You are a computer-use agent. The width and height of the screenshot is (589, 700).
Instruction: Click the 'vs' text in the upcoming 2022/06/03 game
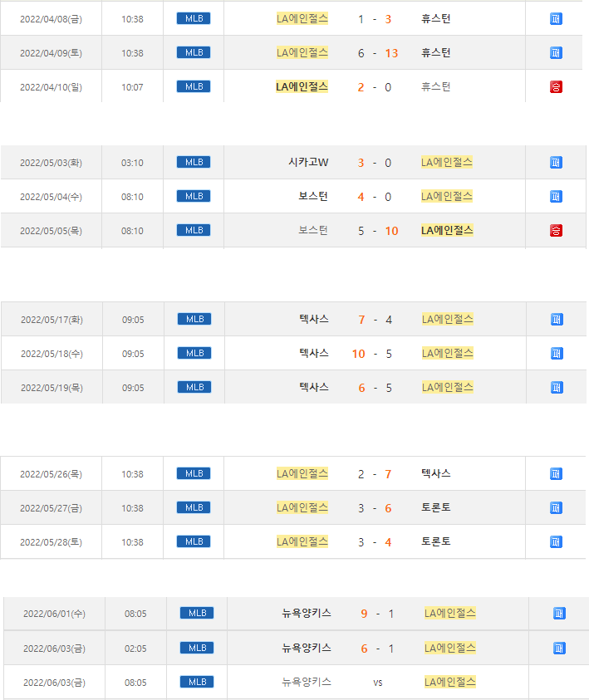(x=378, y=683)
